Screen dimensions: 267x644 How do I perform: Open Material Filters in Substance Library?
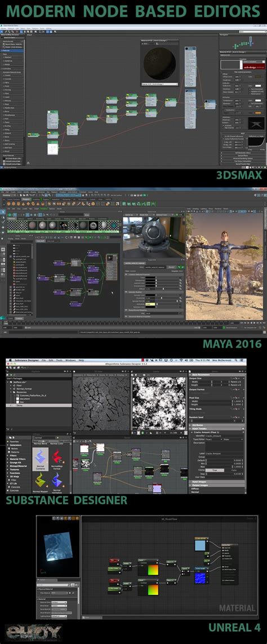tap(17, 459)
